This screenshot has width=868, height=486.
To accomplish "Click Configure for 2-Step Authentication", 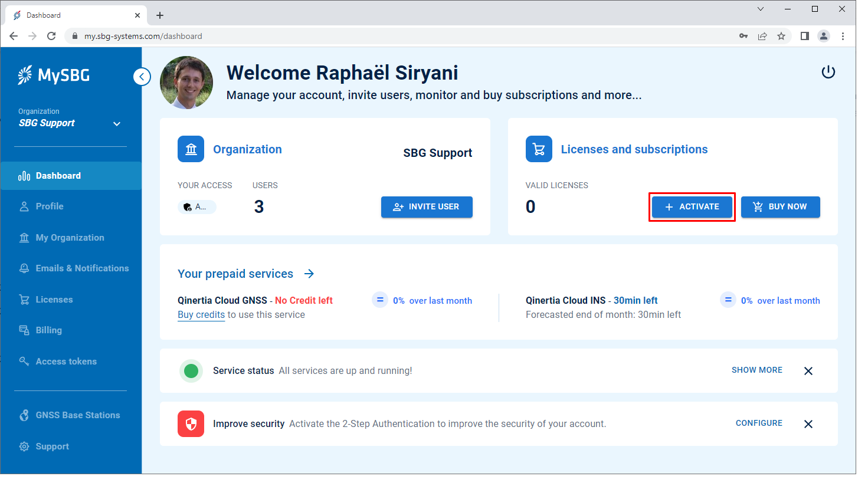I will point(759,423).
